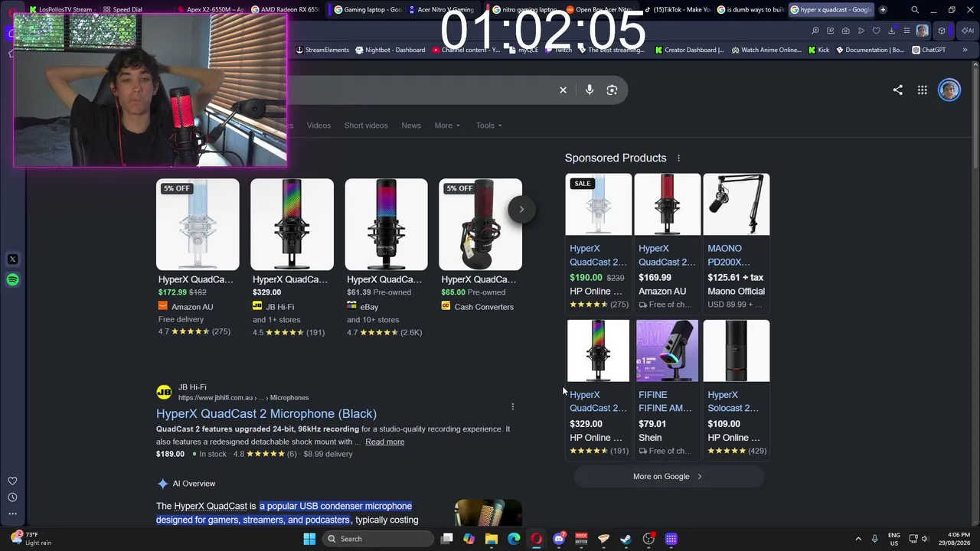Open the Opera sidebar bookmarks heart
The height and width of the screenshot is (551, 980).
[x=12, y=481]
